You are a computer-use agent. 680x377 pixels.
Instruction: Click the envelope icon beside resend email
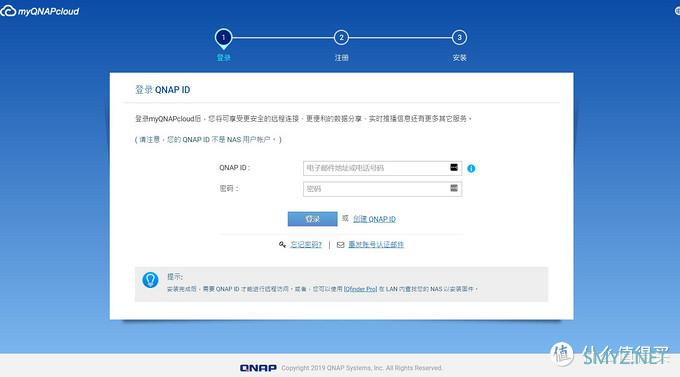coord(340,245)
